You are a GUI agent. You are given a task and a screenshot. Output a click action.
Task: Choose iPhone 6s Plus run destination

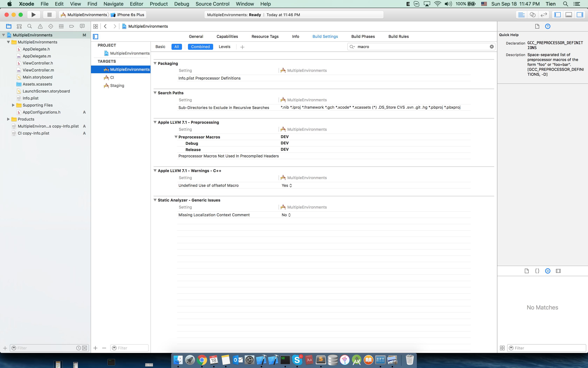tap(128, 15)
